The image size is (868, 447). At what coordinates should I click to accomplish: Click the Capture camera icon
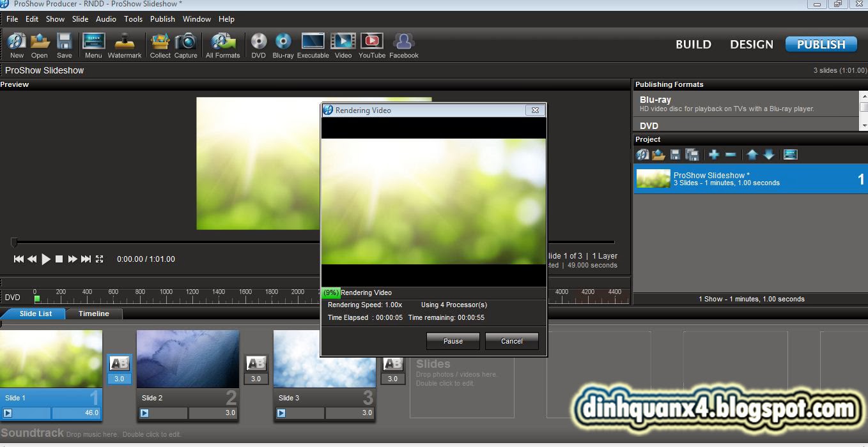coord(185,45)
